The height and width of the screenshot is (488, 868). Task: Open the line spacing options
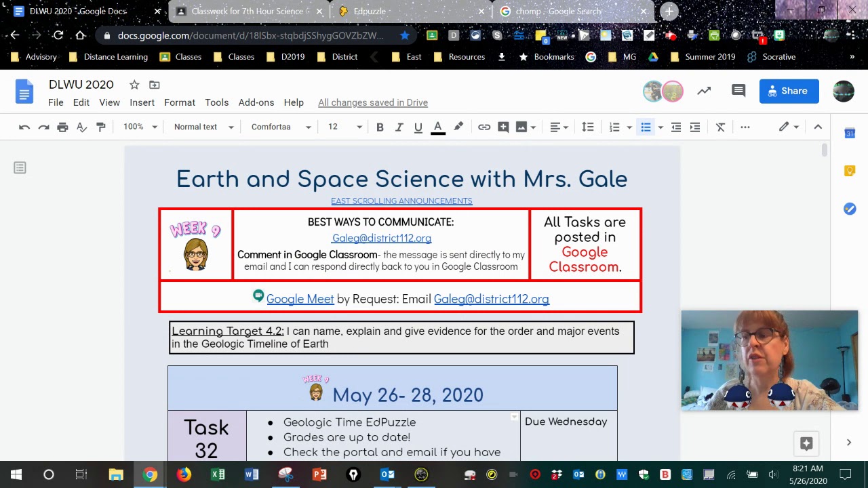[588, 127]
